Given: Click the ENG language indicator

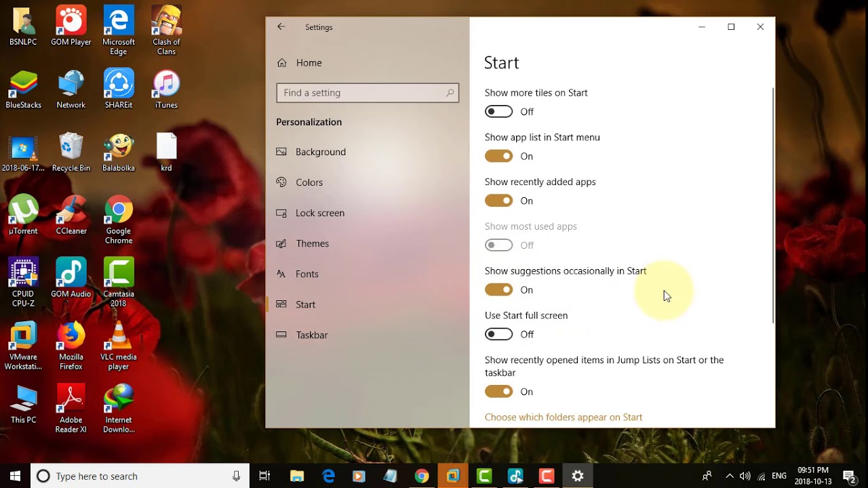Looking at the screenshot, I should (779, 476).
